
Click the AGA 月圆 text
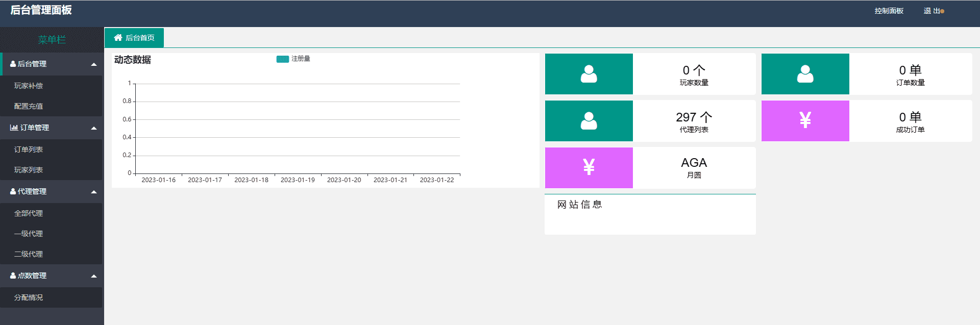(694, 168)
